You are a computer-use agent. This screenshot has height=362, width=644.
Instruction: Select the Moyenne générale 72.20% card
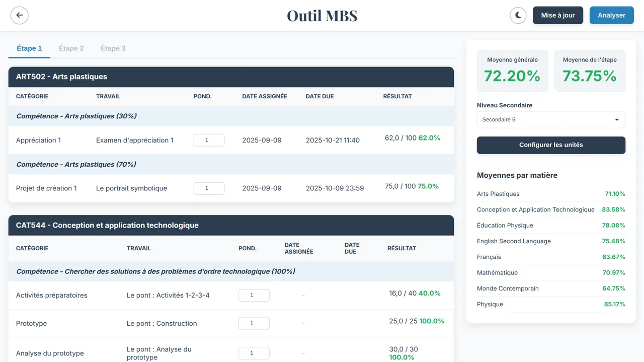tap(512, 70)
